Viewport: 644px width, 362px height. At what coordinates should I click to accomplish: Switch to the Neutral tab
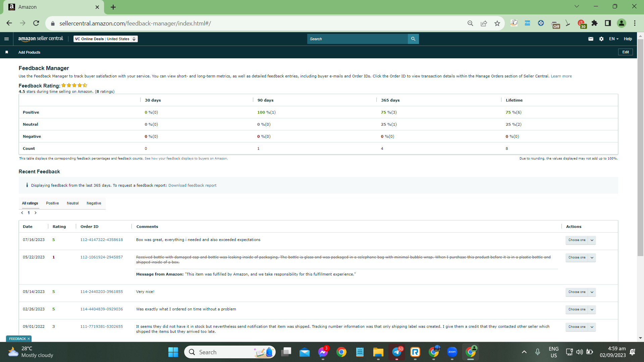(x=72, y=203)
